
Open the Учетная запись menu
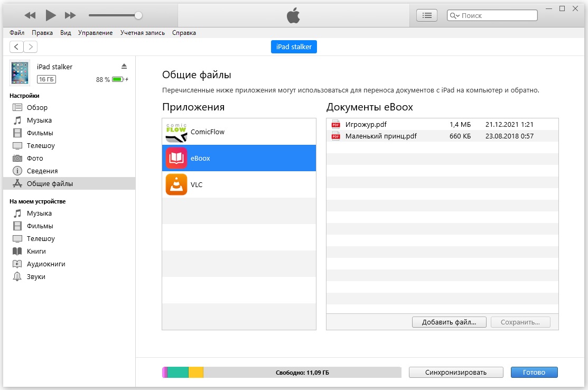143,33
